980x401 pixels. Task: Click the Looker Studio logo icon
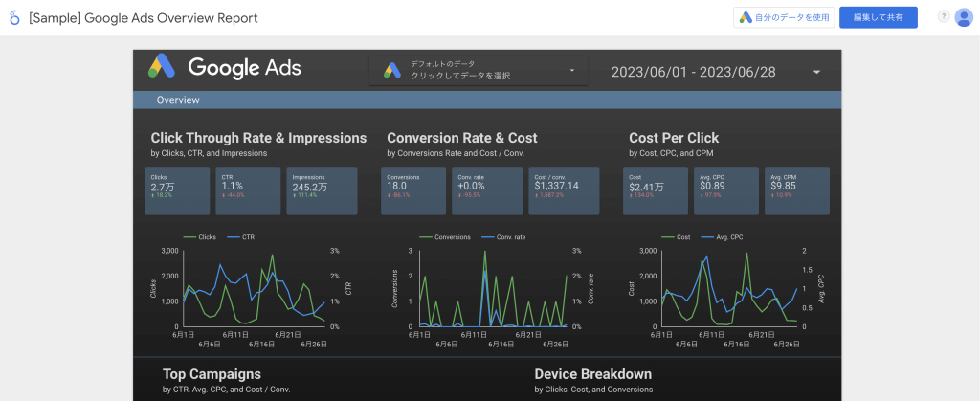(x=14, y=17)
